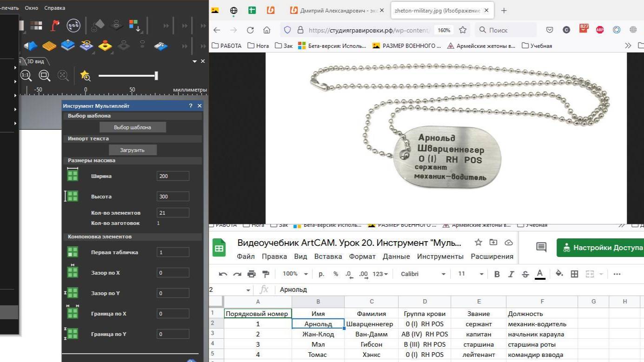Click the paint format roller icon

(266, 274)
